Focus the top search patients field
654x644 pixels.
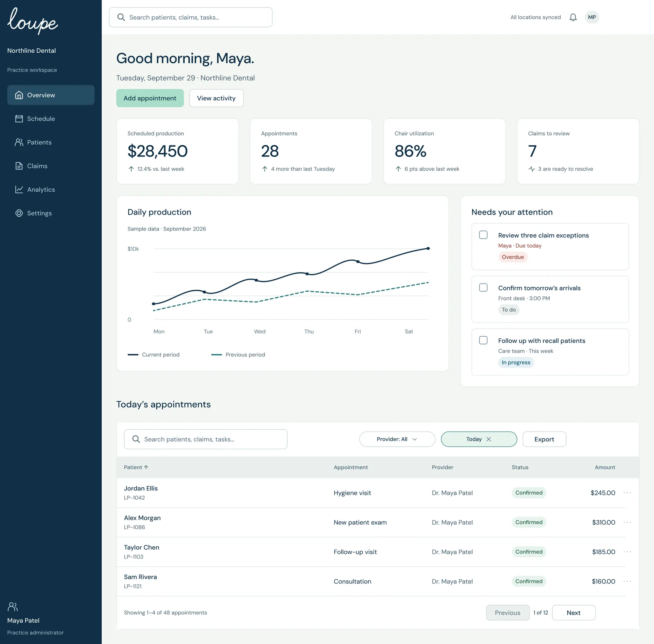coord(190,17)
